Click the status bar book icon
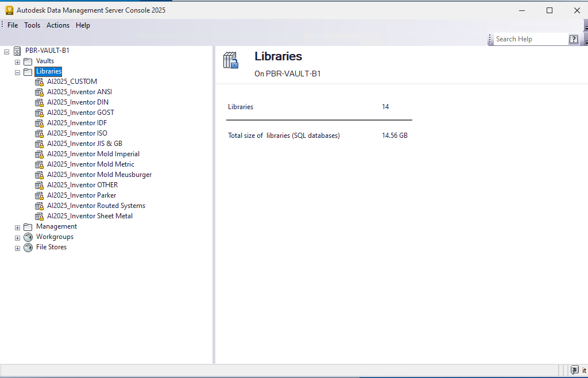The image size is (588, 378). [574, 370]
